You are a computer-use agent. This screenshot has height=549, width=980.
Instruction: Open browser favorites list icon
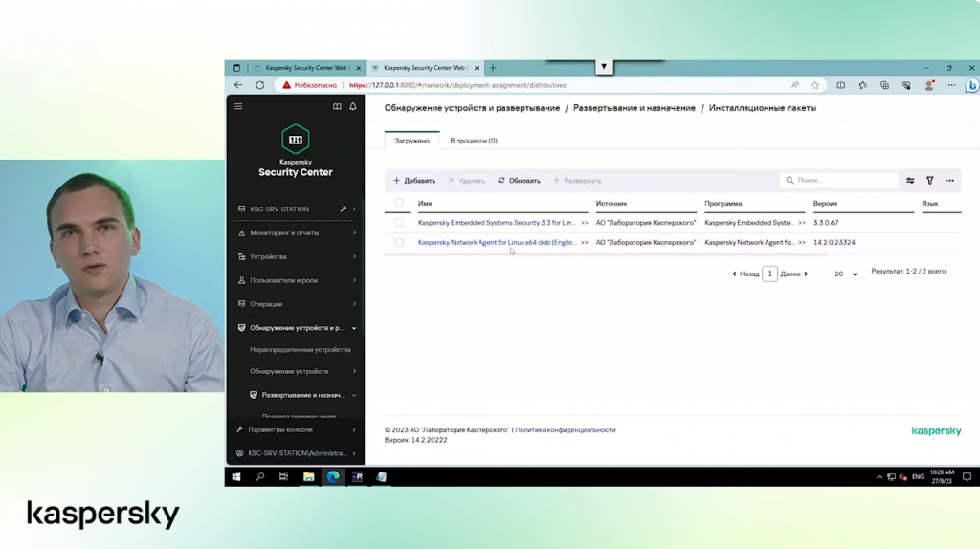[862, 85]
